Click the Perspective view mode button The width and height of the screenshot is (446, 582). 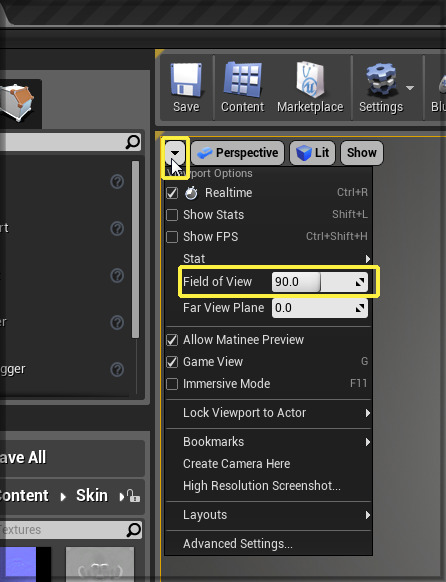pyautogui.click(x=238, y=153)
